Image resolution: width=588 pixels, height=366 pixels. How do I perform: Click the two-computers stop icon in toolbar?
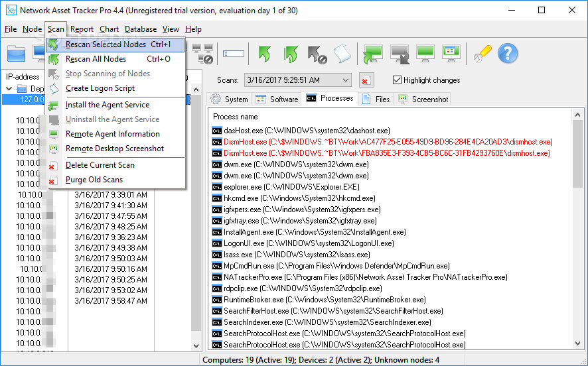pyautogui.click(x=202, y=54)
